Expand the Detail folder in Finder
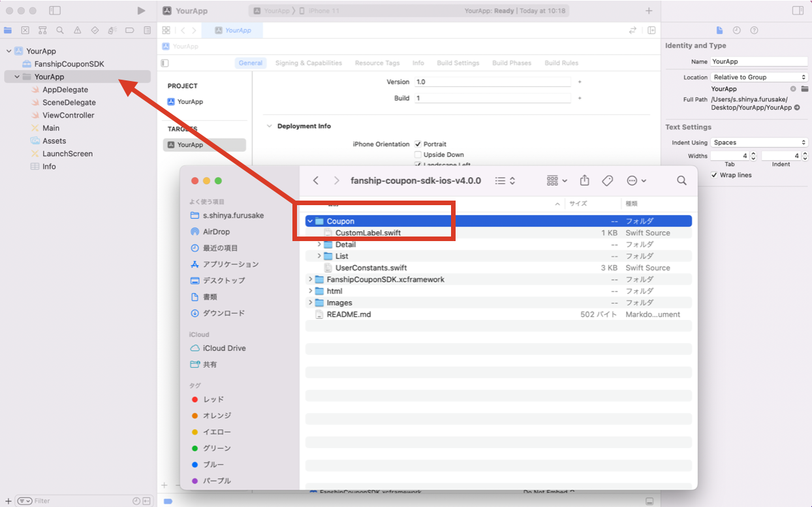 319,244
